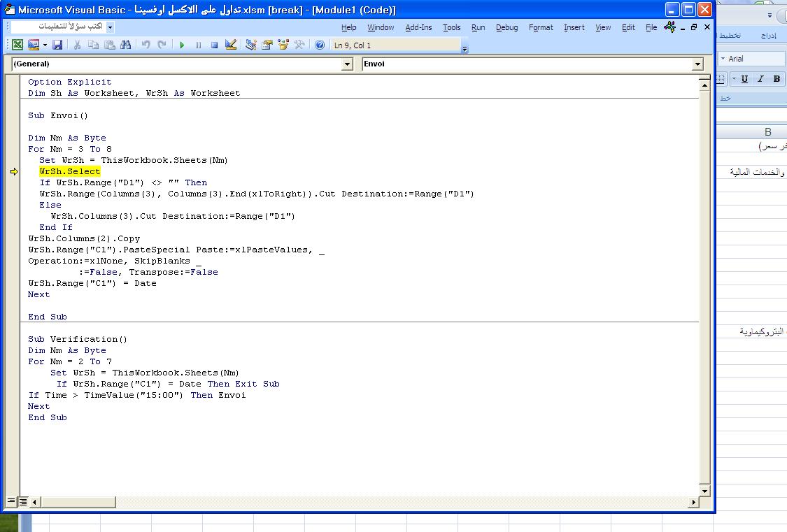Image resolution: width=787 pixels, height=532 pixels.
Task: Open Visual Basic Help question mark icon
Action: tap(320, 45)
